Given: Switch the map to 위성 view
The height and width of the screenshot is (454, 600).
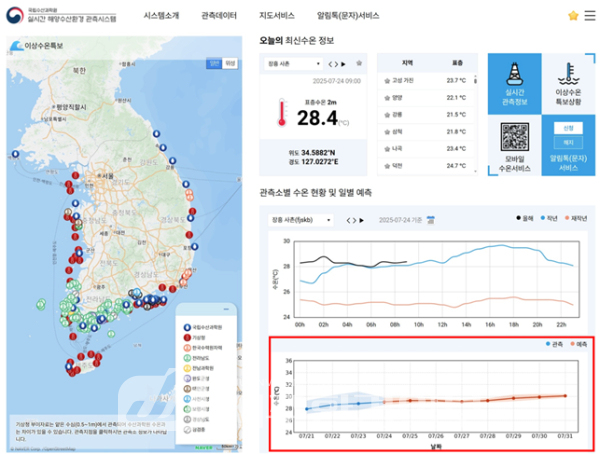Looking at the screenshot, I should [x=230, y=63].
